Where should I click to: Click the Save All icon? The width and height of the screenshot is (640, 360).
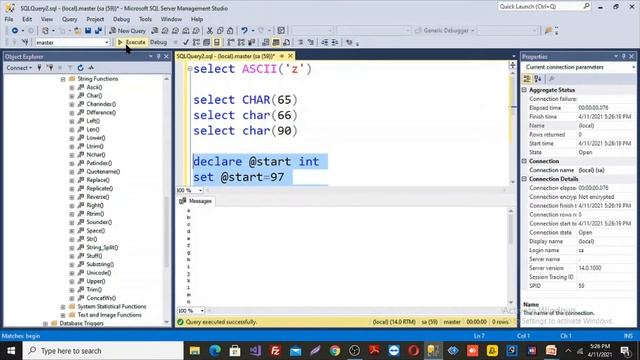point(98,31)
